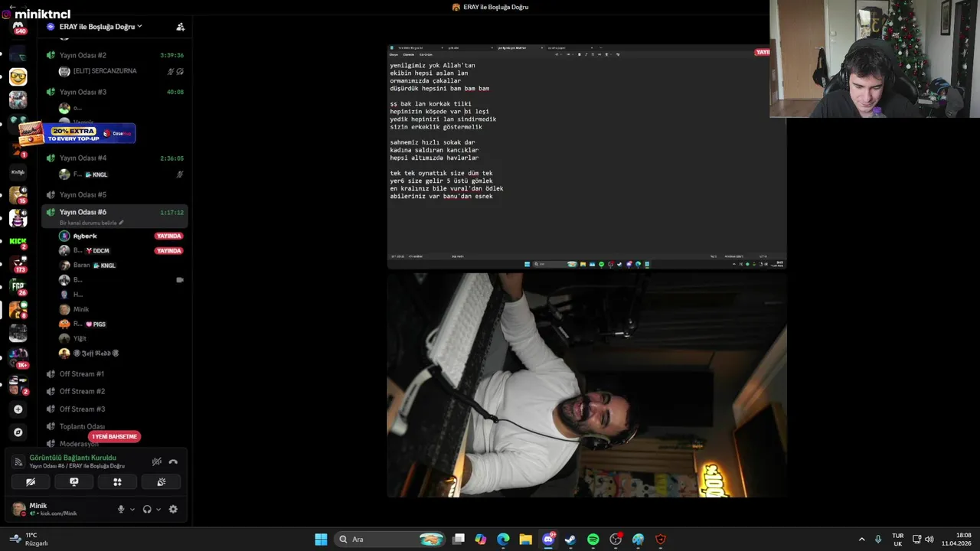This screenshot has height=551, width=980.
Task: Open File Explorer from taskbar
Action: point(525,540)
